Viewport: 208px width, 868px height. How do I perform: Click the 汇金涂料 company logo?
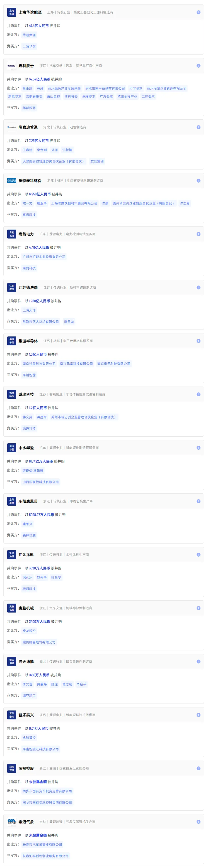[11, 555]
